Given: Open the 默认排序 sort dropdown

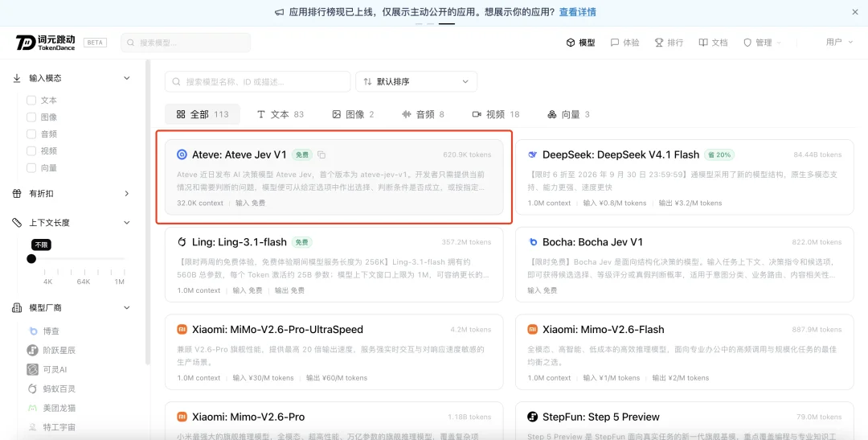Looking at the screenshot, I should [x=416, y=81].
